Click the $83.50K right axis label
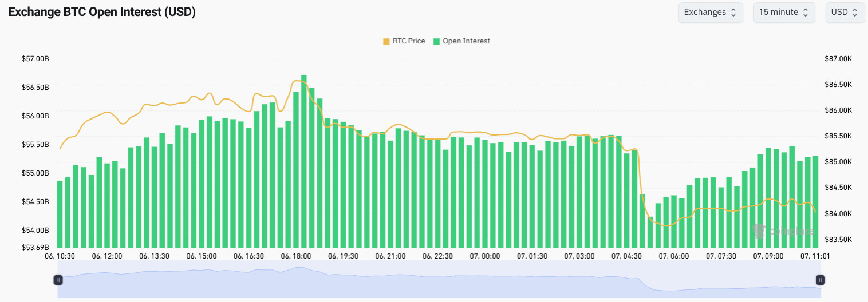 838,240
